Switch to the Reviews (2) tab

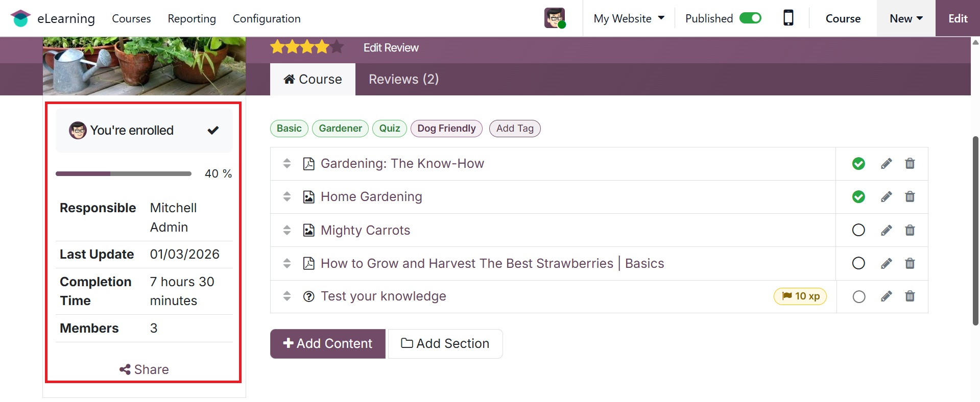[x=403, y=79]
